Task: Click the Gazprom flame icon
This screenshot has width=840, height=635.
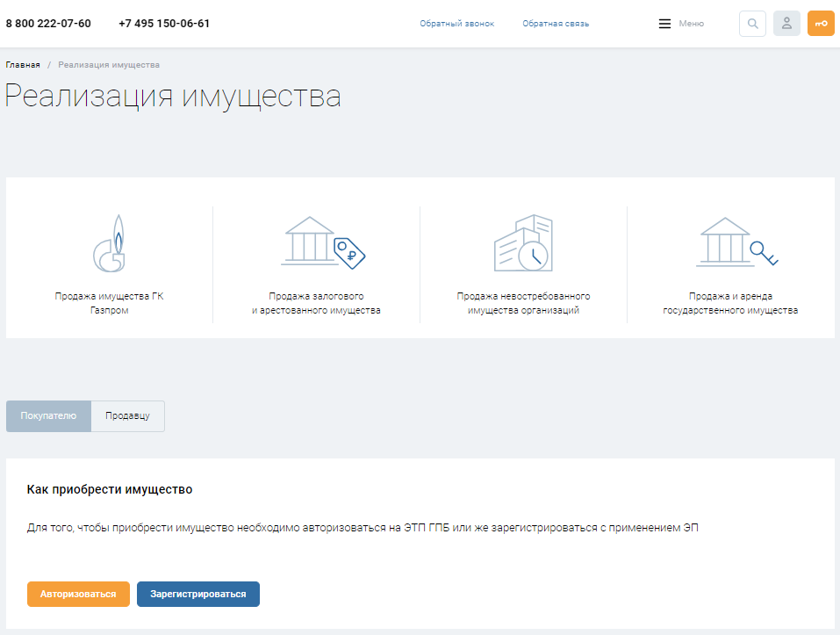Action: click(110, 242)
